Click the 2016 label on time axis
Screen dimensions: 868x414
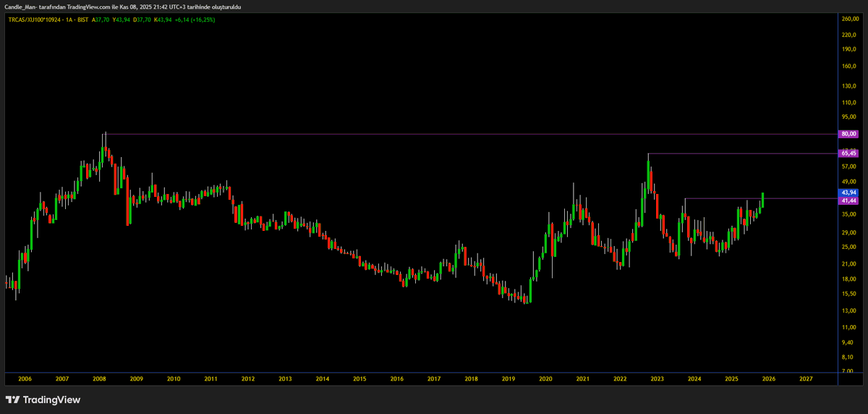397,379
